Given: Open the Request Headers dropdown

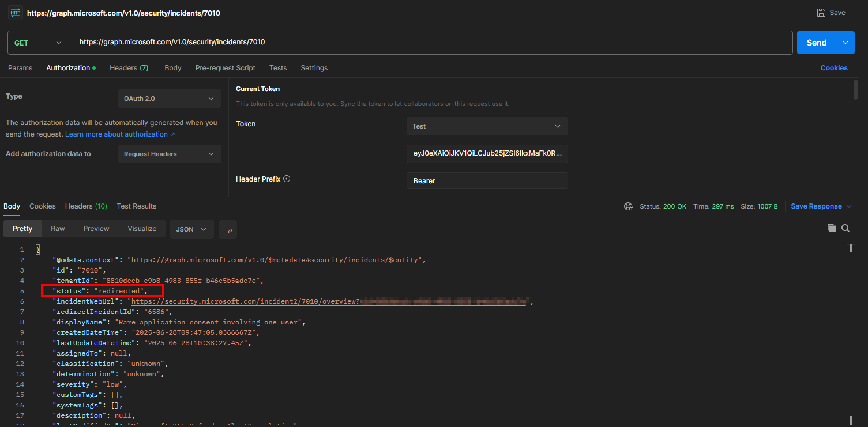Looking at the screenshot, I should pyautogui.click(x=169, y=154).
